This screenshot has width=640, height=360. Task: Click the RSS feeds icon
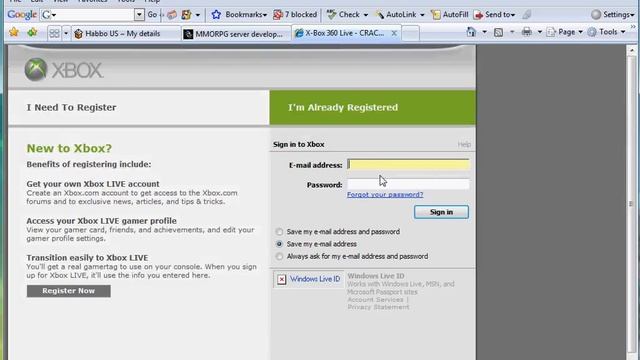(498, 32)
